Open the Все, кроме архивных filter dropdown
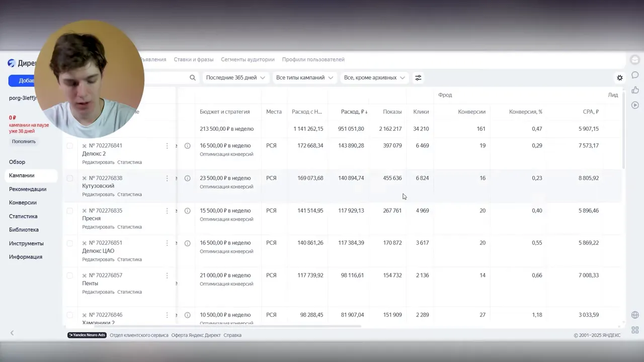 374,78
